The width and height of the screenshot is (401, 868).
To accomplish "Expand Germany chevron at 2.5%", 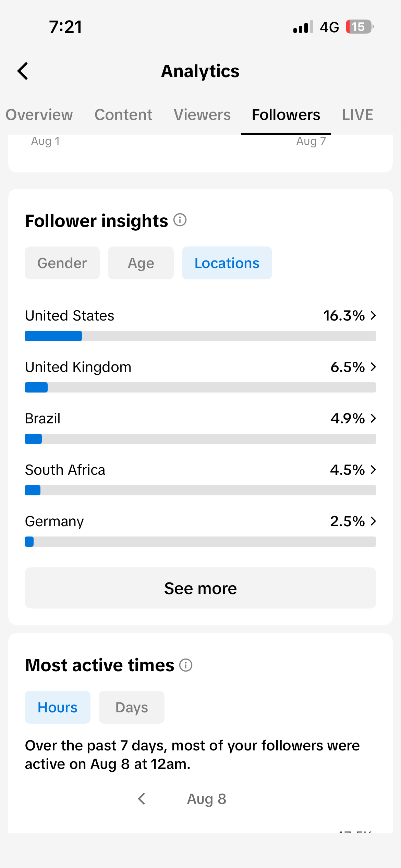I will pyautogui.click(x=374, y=521).
